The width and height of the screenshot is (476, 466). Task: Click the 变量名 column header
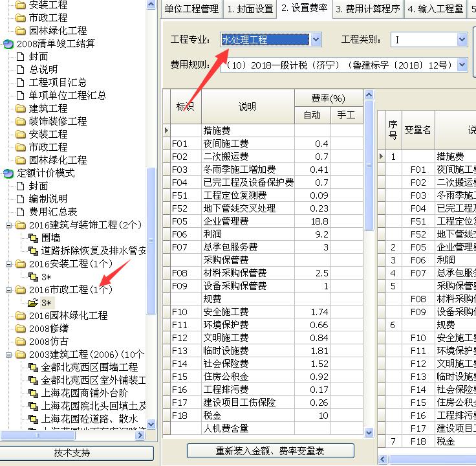(x=418, y=130)
